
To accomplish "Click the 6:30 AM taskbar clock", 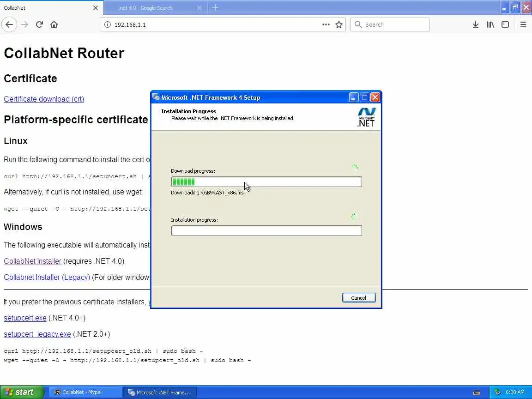I will pos(515,392).
